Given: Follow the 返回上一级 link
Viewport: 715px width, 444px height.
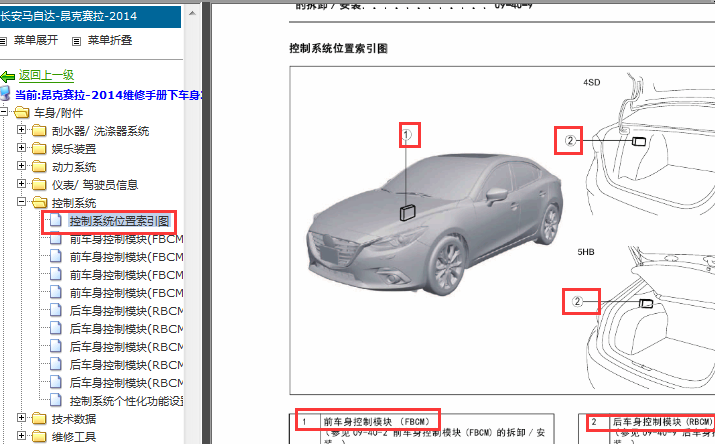Looking at the screenshot, I should point(46,75).
